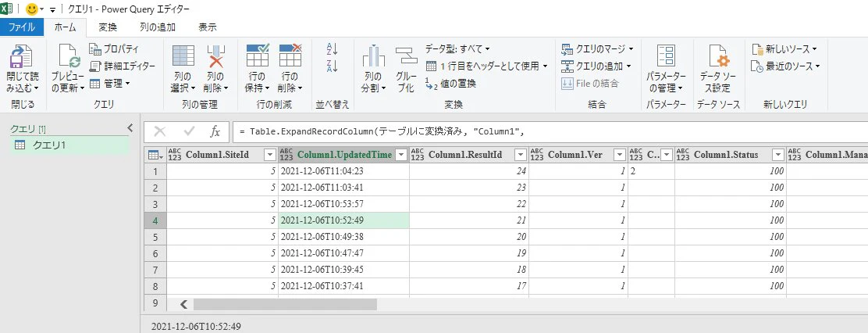
Task: Switch to the 変換 tab
Action: pyautogui.click(x=108, y=27)
